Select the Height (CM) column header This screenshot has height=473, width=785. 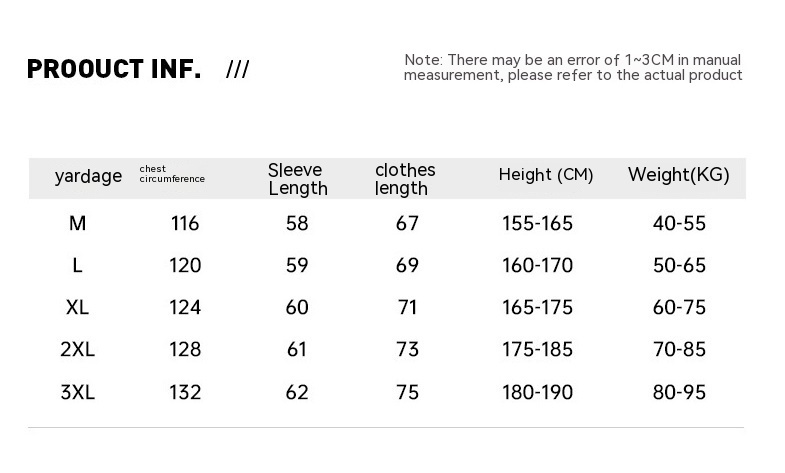click(546, 175)
